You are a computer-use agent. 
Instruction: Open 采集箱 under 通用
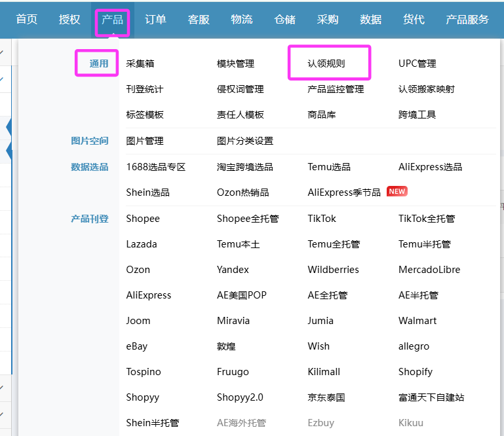[140, 64]
